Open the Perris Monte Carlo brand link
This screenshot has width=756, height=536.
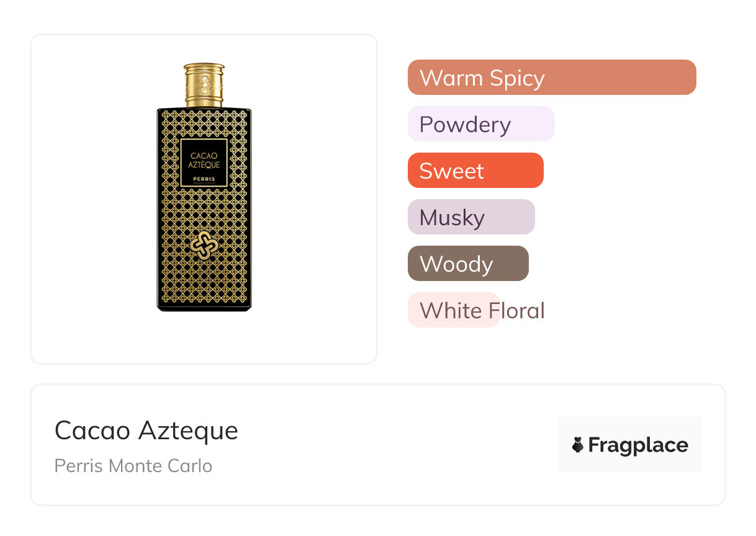click(133, 466)
